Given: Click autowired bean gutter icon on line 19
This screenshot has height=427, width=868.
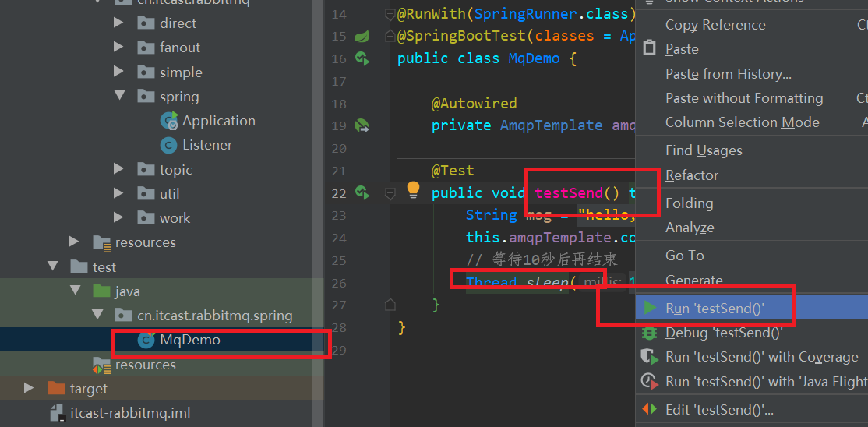Looking at the screenshot, I should pos(362,125).
